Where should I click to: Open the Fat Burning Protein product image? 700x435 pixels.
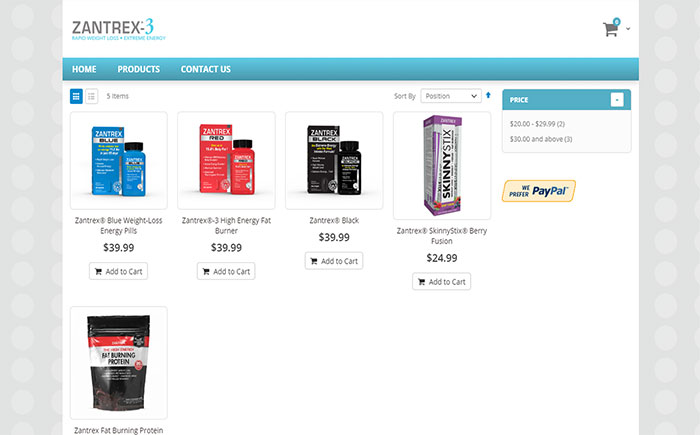click(119, 363)
